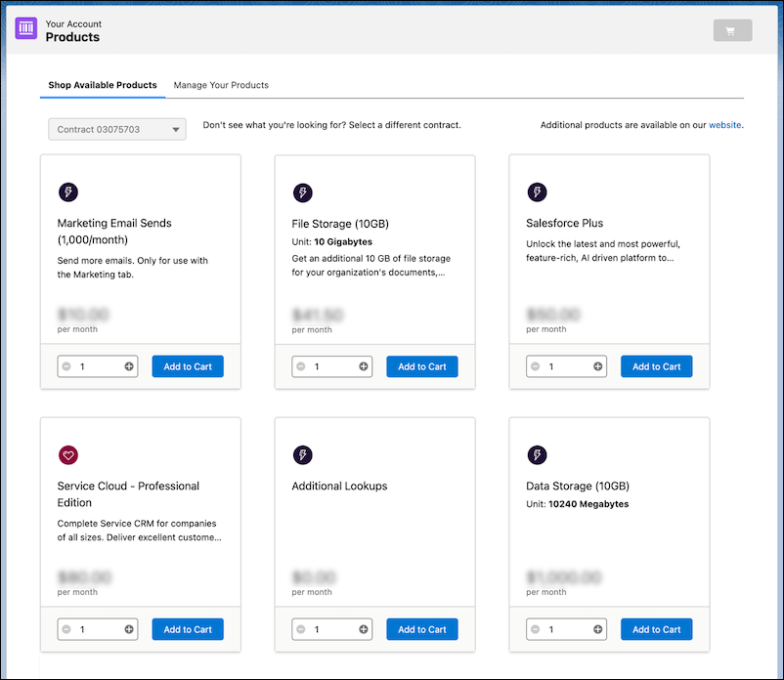
Task: Click the Unit: 10 Gigabytes text
Action: tap(332, 242)
